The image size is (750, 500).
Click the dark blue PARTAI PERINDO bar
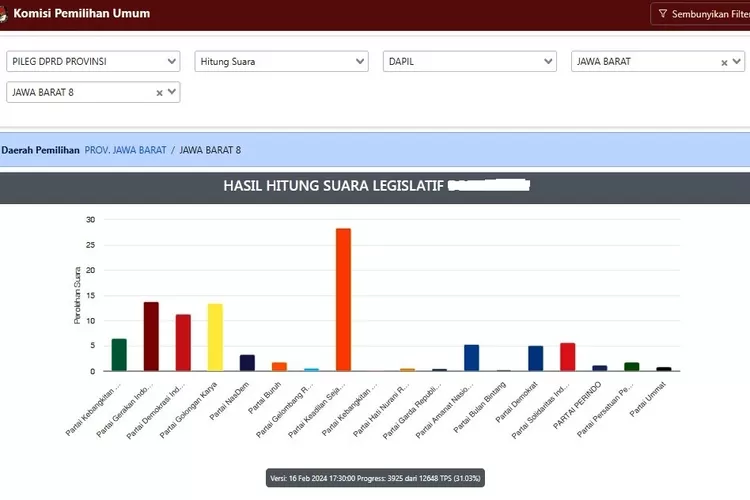[600, 368]
